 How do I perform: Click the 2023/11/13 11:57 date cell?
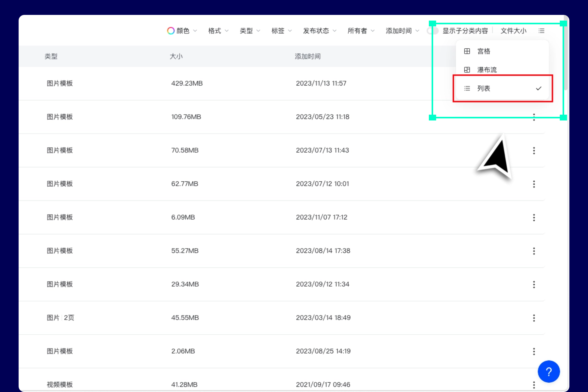[321, 83]
